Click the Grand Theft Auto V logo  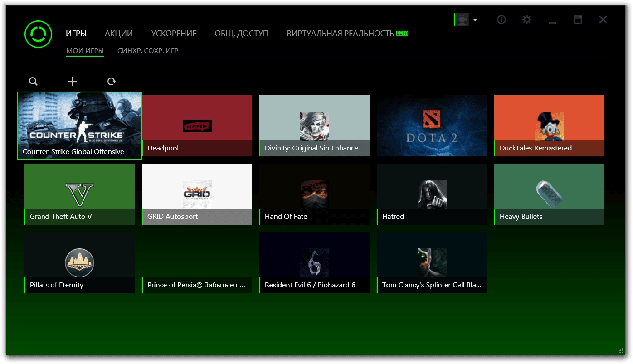[x=79, y=194]
